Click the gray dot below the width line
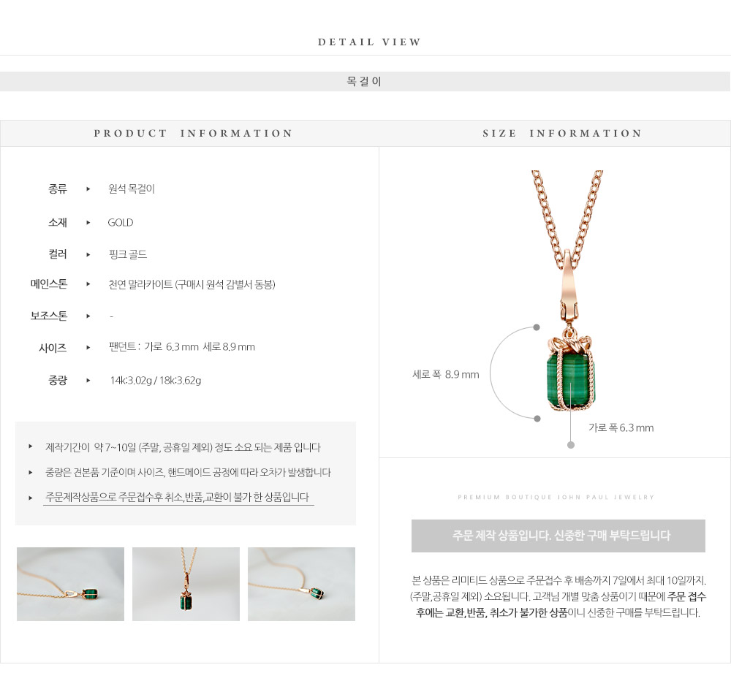 tap(571, 445)
